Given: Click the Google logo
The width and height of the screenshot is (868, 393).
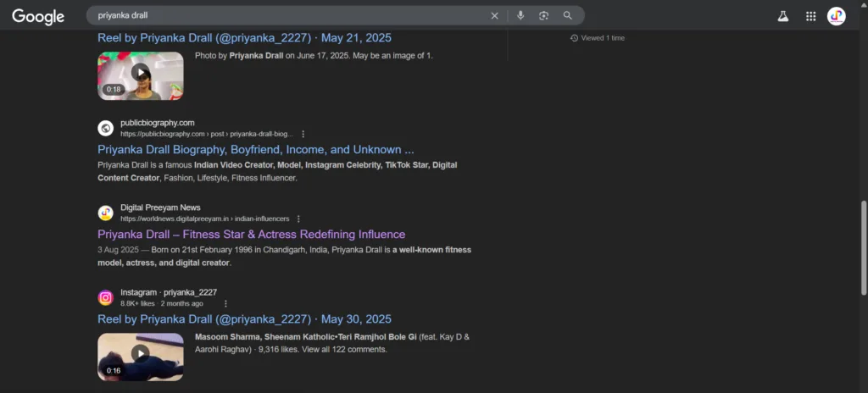Looking at the screenshot, I should pos(38,17).
